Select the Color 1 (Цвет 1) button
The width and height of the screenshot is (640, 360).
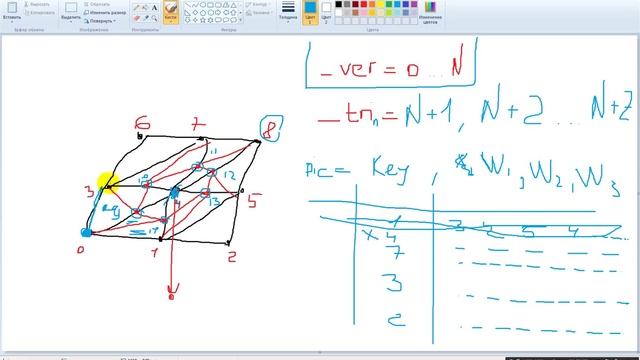[x=310, y=12]
